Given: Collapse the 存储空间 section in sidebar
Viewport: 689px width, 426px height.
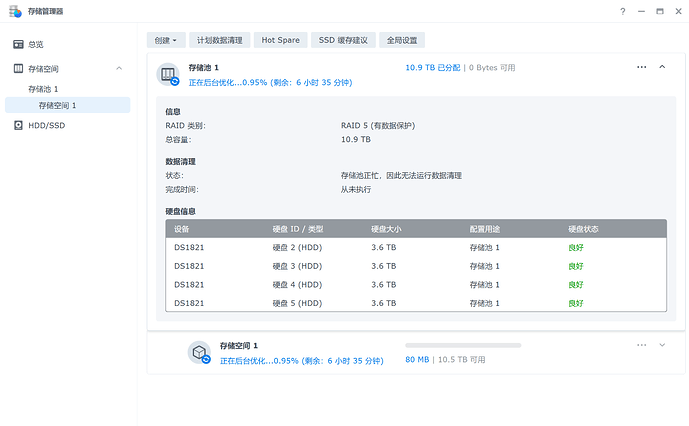Looking at the screenshot, I should (119, 68).
